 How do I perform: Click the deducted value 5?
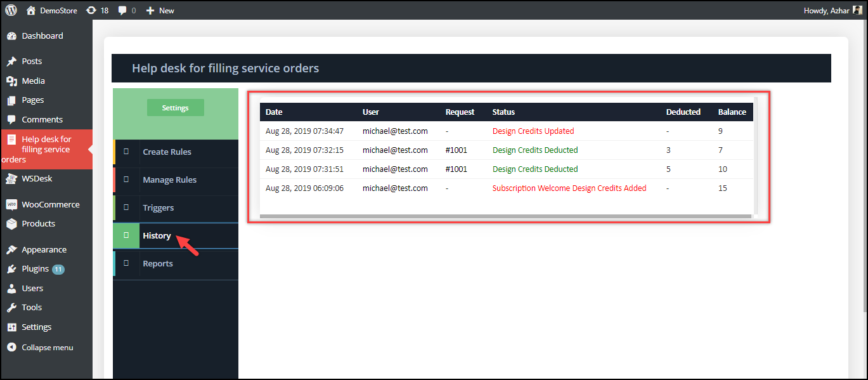668,169
